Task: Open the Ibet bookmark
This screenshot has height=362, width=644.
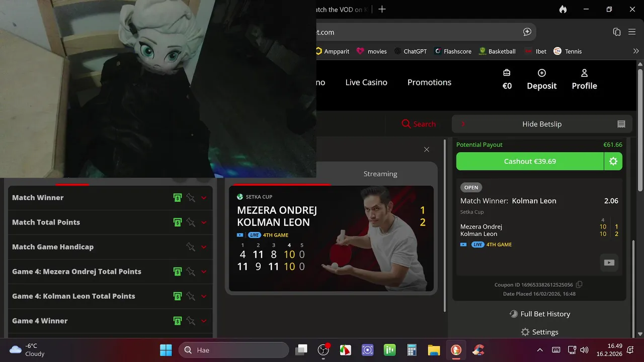Action: 535,51
